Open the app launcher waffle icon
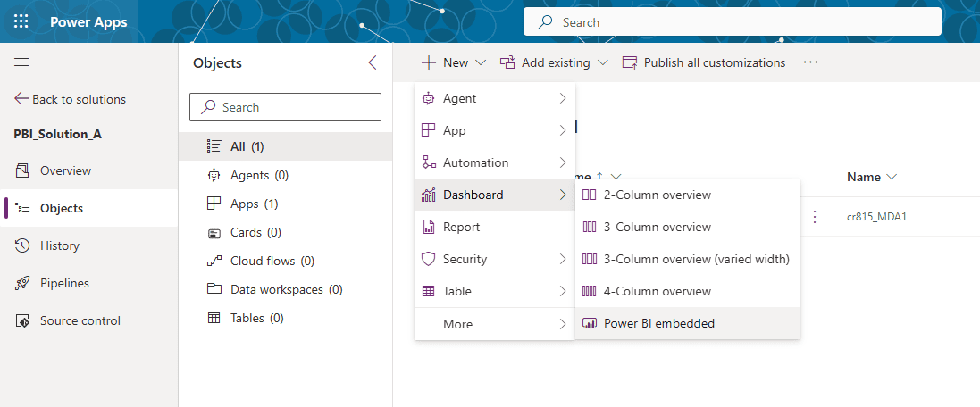Viewport: 980px width, 407px height. (21, 21)
